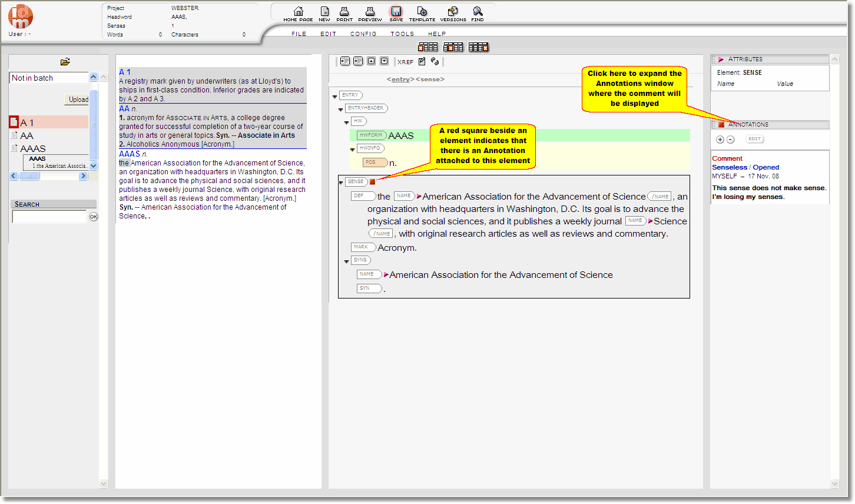Click the outdent icon in editor toolbar
This screenshot has height=504, width=855.
pyautogui.click(x=345, y=61)
